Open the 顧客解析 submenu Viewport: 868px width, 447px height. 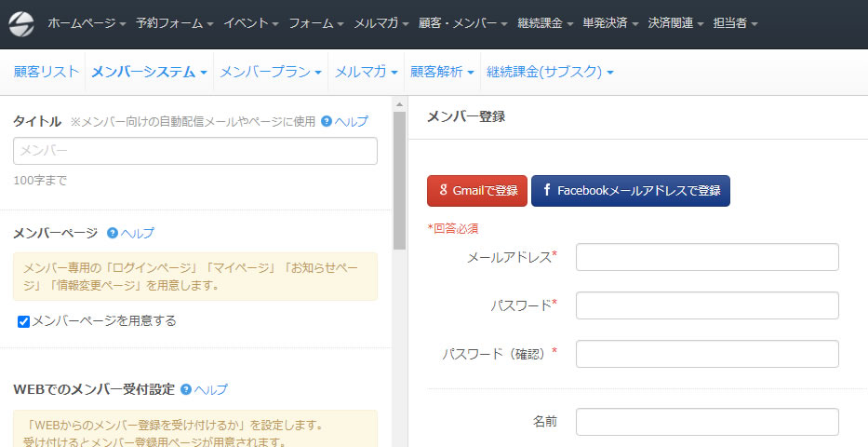pyautogui.click(x=442, y=72)
